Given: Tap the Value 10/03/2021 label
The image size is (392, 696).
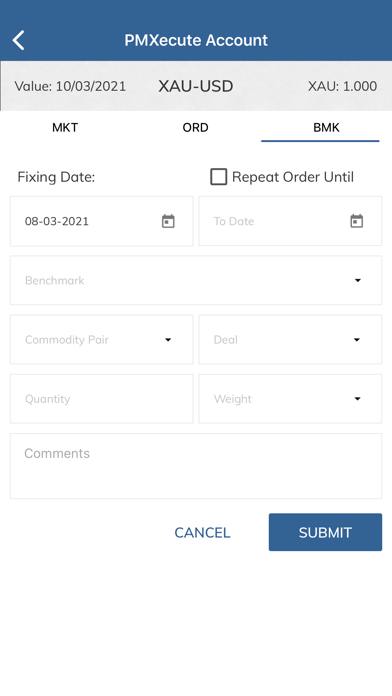Looking at the screenshot, I should [70, 86].
